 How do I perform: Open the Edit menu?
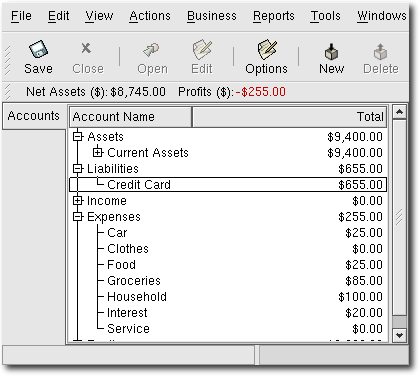tap(59, 16)
